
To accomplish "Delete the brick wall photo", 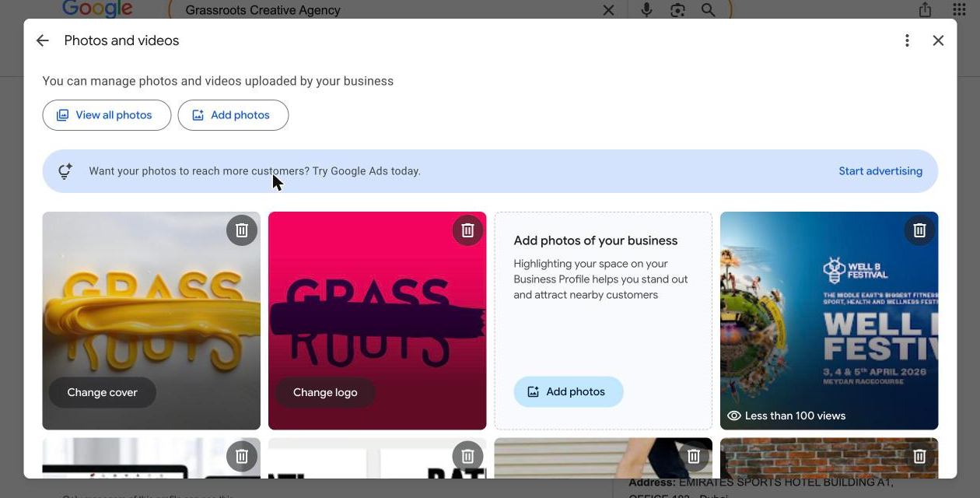I will click(x=919, y=456).
